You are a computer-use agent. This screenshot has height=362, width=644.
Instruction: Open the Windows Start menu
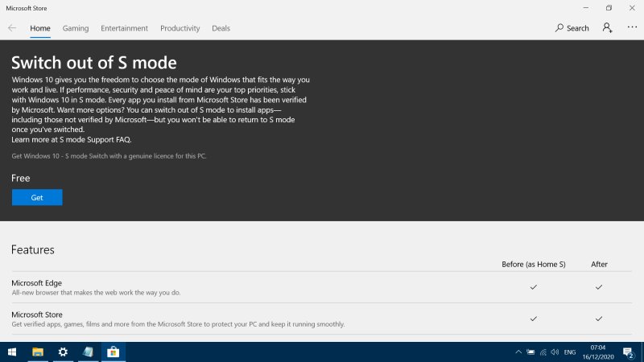(x=12, y=352)
